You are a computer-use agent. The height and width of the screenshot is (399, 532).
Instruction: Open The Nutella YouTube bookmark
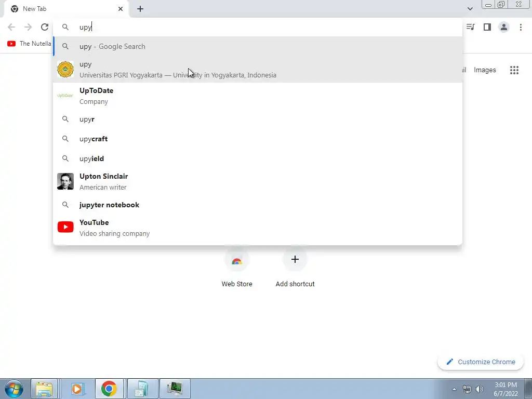(29, 44)
